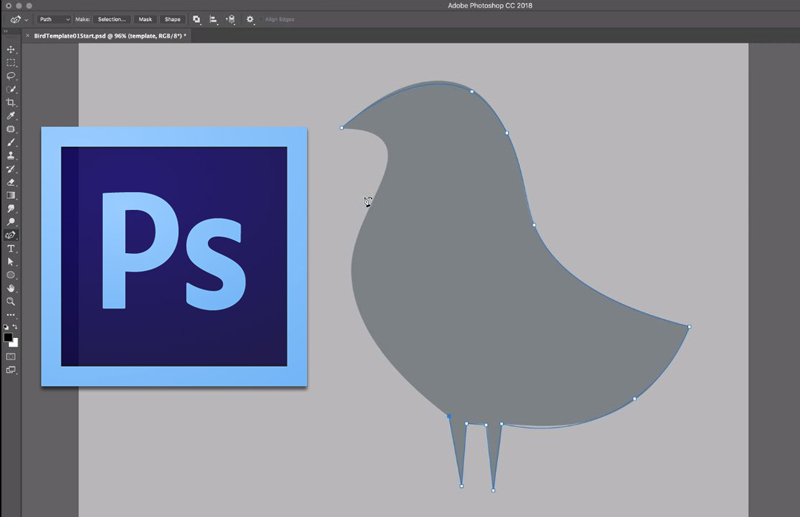Toggle the Align Edges checkbox
800x517 pixels.
pos(261,19)
